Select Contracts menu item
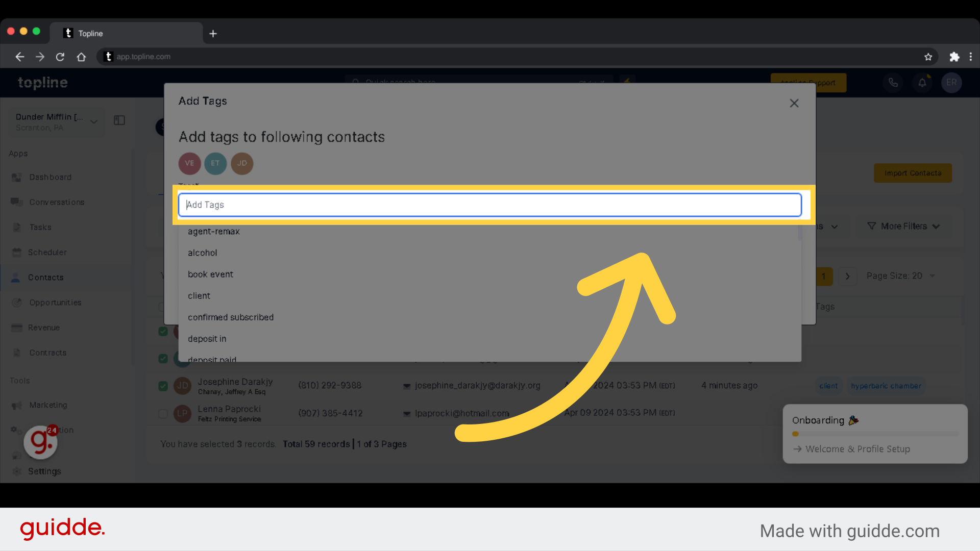This screenshot has height=551, width=980. click(x=47, y=352)
